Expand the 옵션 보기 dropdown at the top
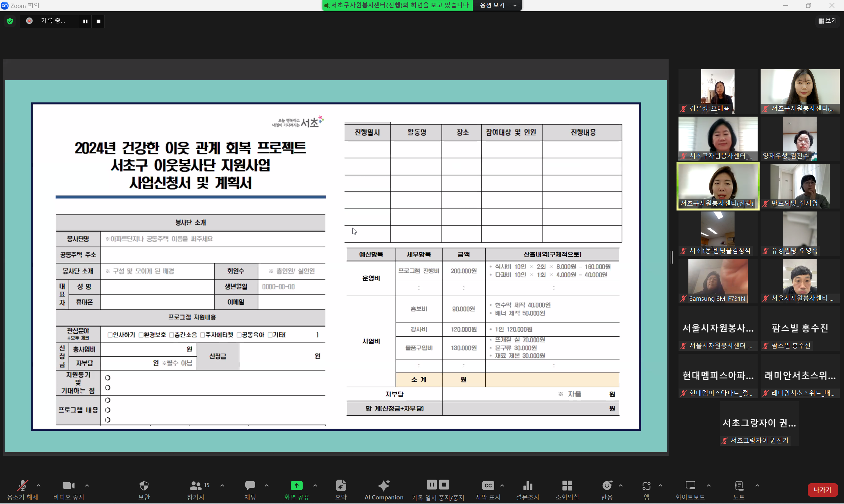This screenshot has width=844, height=504. 497,5
